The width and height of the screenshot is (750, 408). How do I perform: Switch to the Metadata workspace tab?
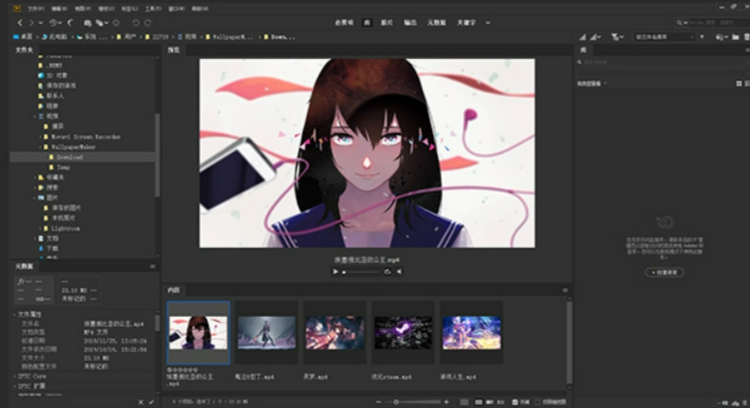[x=436, y=22]
